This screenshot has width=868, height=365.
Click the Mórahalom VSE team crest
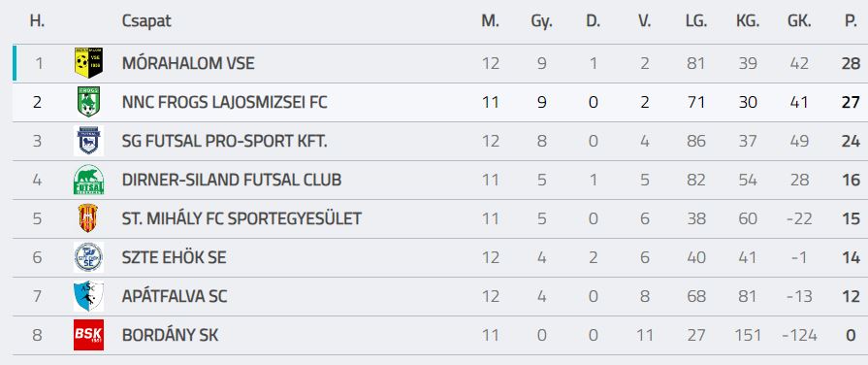pos(88,63)
